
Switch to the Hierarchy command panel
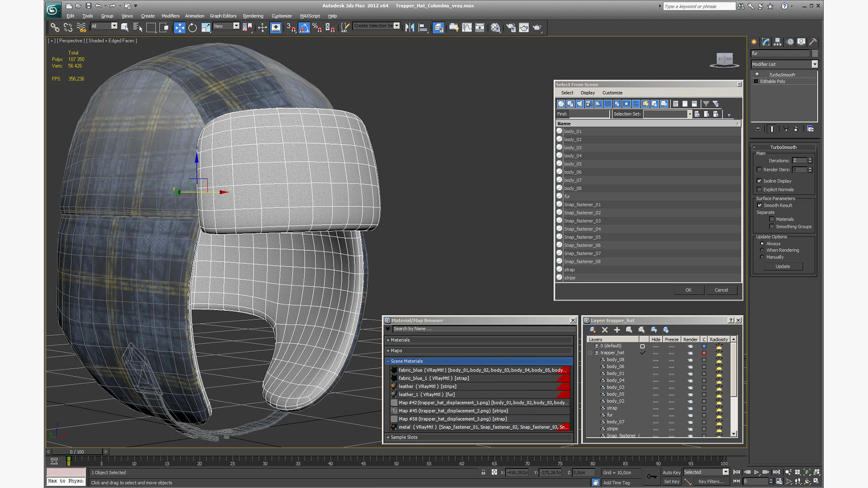point(778,42)
